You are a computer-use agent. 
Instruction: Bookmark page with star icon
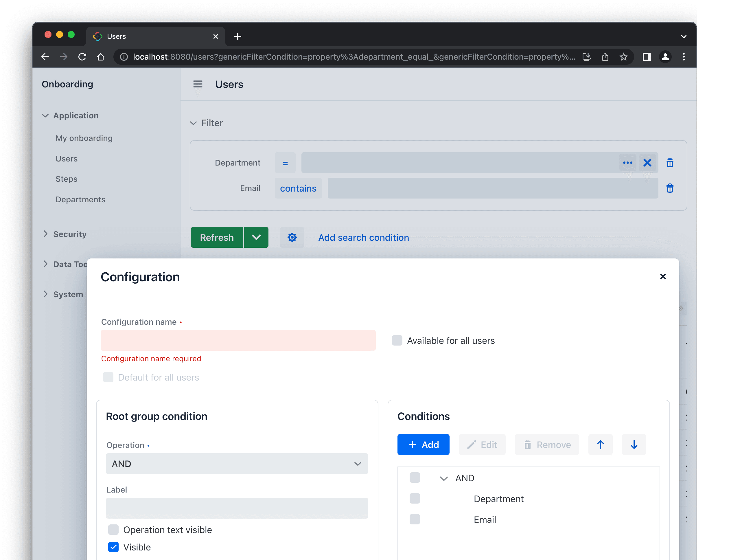tap(623, 57)
